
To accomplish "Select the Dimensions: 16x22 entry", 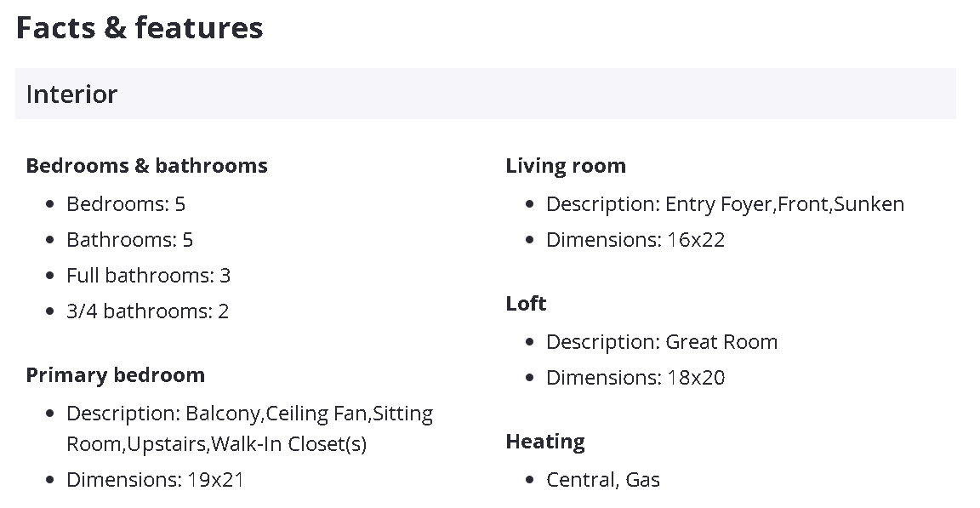I will pos(635,240).
